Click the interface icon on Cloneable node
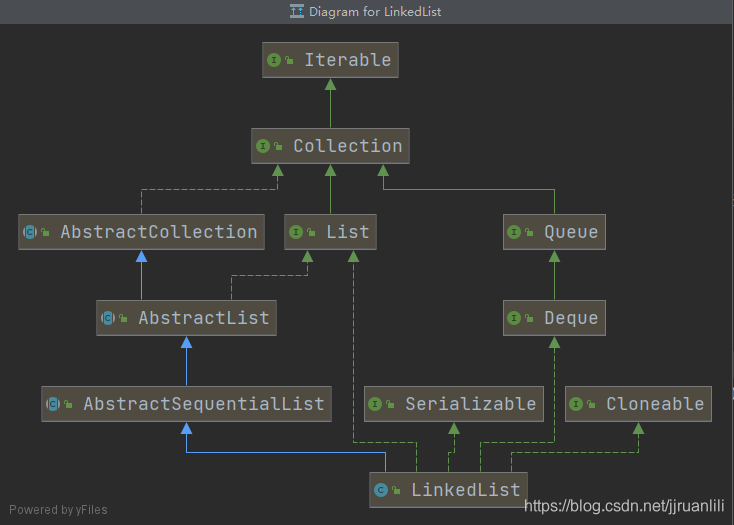 [576, 404]
